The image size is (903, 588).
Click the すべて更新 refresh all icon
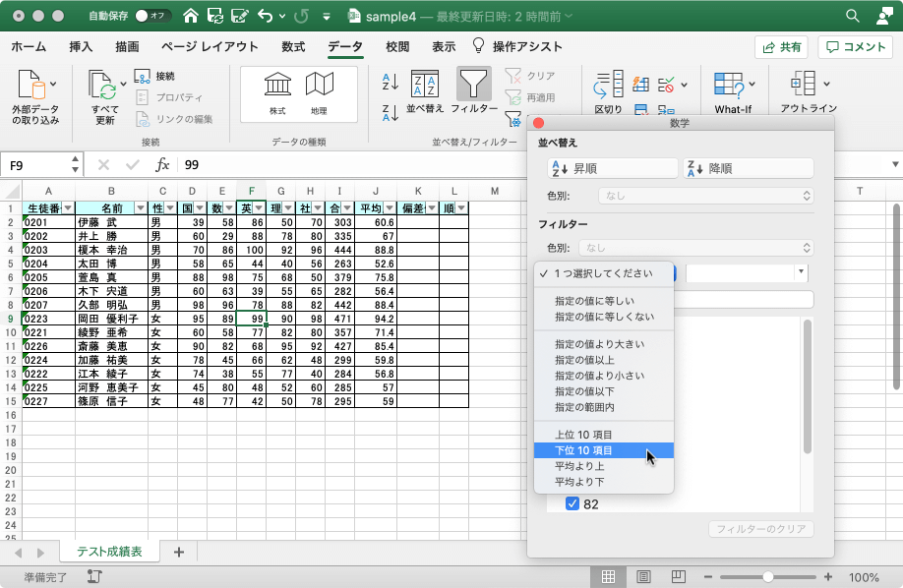click(104, 87)
